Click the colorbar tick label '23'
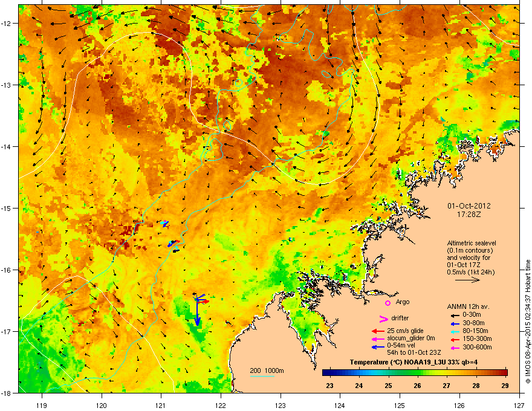Viewport: 532px width, 411px height. pos(329,386)
